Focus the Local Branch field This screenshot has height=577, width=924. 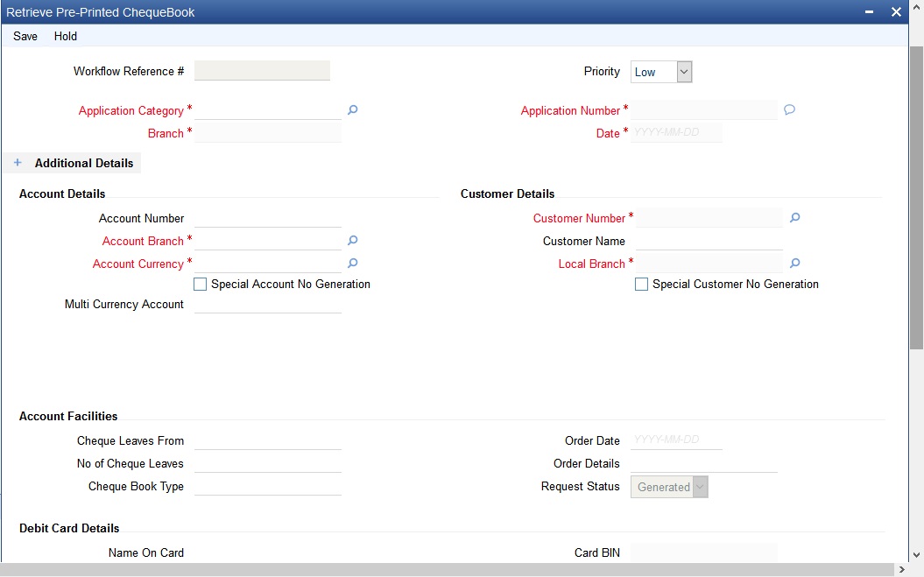pos(709,264)
